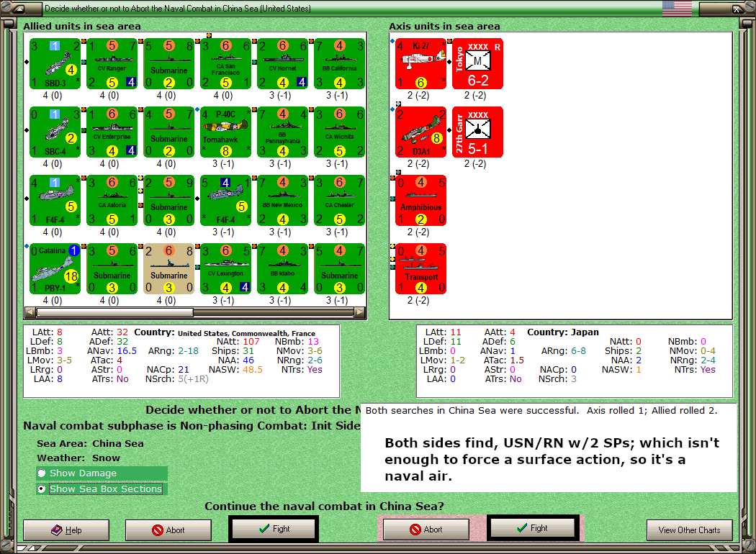This screenshot has height=554, width=756.
Task: Select the CV Enterprise carrier
Action: [x=112, y=132]
